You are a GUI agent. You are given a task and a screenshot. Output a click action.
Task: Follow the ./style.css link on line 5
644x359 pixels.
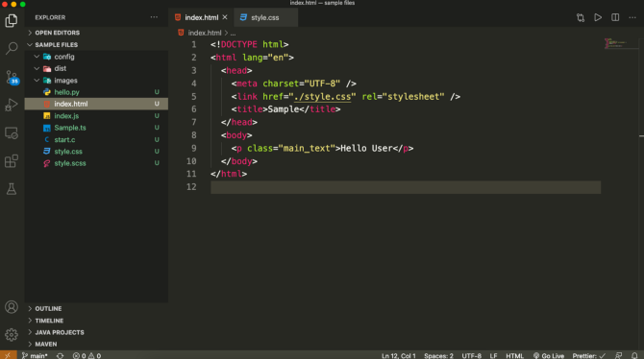(x=323, y=96)
